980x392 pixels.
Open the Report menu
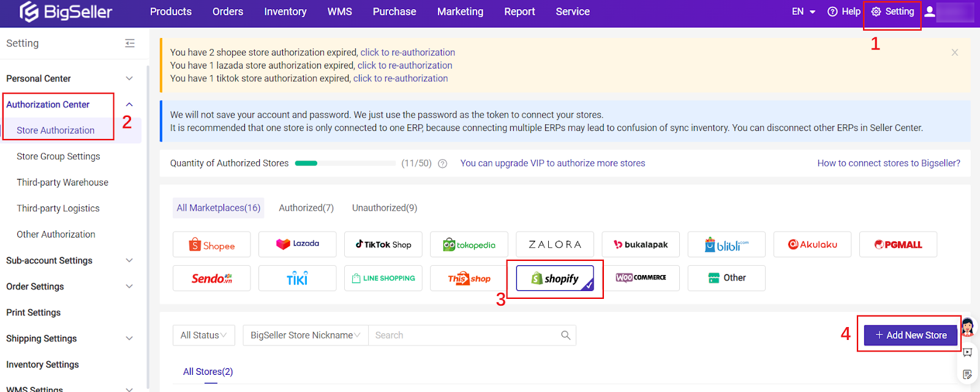coord(519,12)
